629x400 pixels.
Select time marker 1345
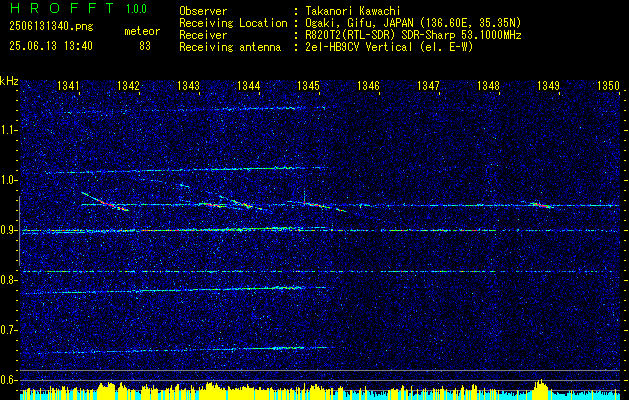308,85
